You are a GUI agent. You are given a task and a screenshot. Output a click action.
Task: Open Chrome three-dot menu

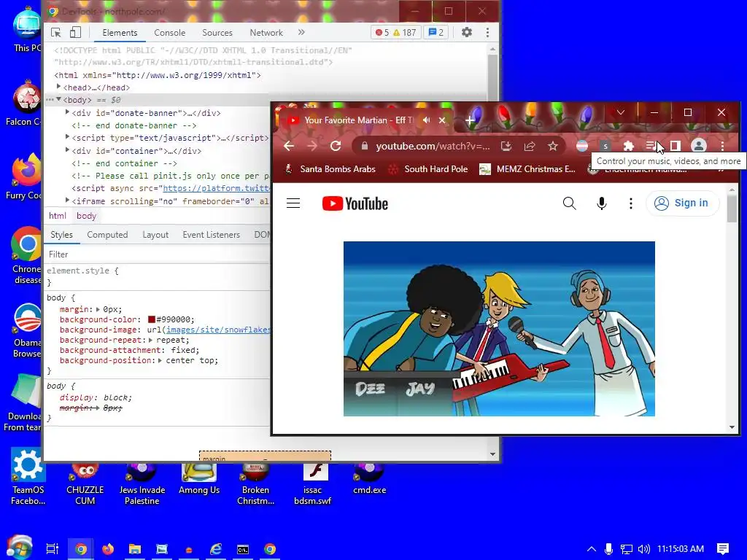(x=722, y=146)
